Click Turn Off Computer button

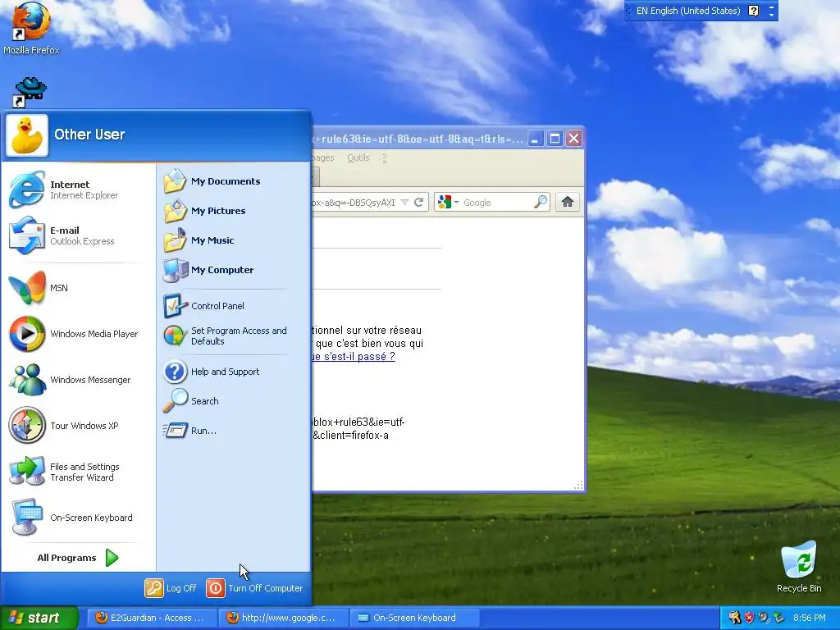click(254, 587)
